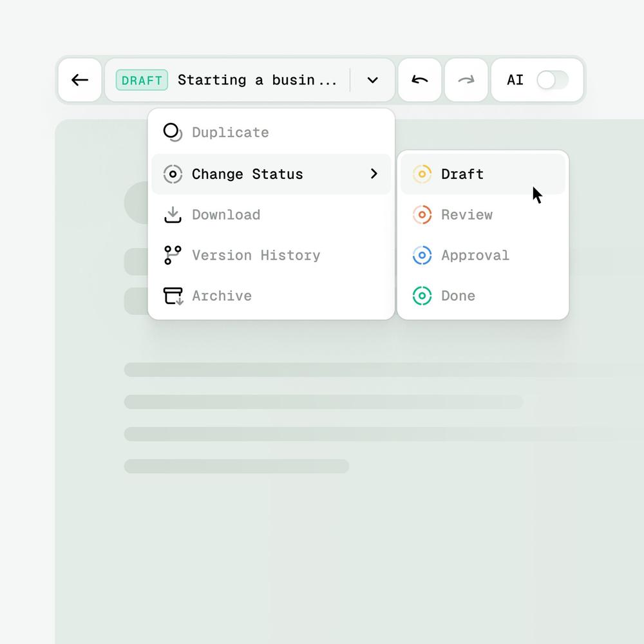The height and width of the screenshot is (644, 644).
Task: Click the orange Review status ring icon
Action: point(422,214)
